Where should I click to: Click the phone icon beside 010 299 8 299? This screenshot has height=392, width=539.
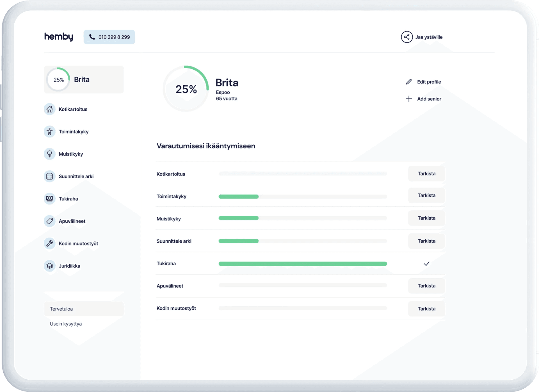[92, 37]
